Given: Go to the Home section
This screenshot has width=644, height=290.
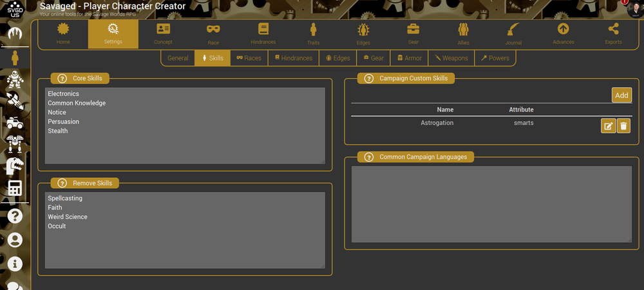Looking at the screenshot, I should 63,34.
